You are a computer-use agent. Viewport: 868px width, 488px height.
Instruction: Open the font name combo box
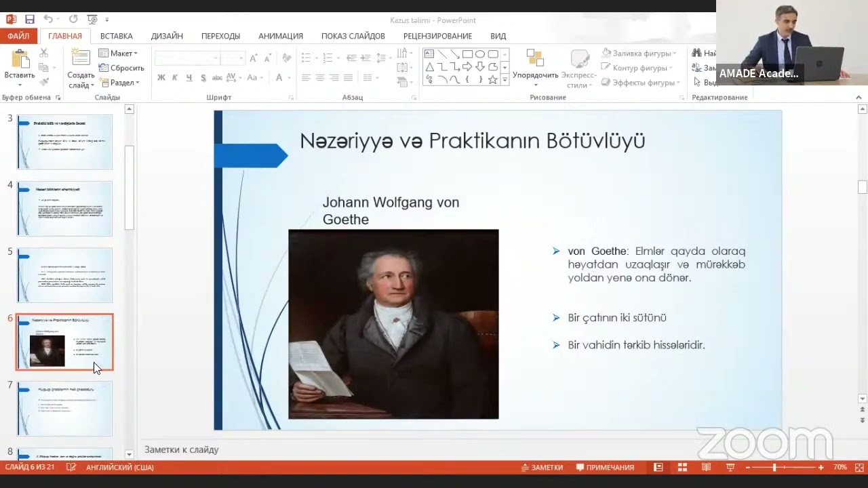point(186,58)
